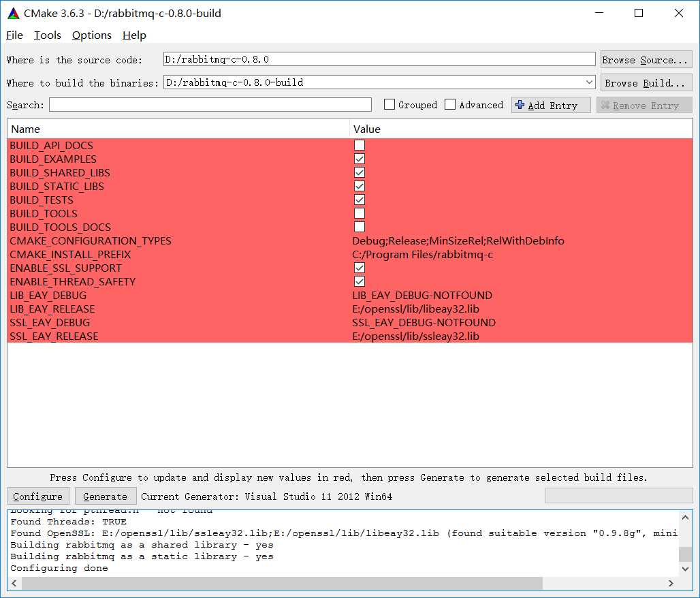Click the output log scroll down arrow
The image size is (700, 598).
(686, 569)
